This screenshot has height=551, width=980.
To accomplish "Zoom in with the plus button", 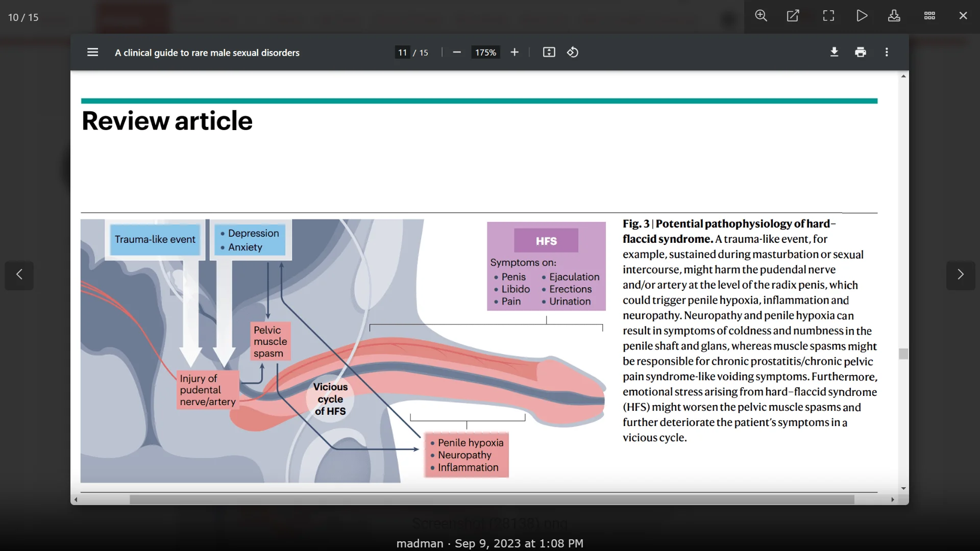I will [x=514, y=52].
